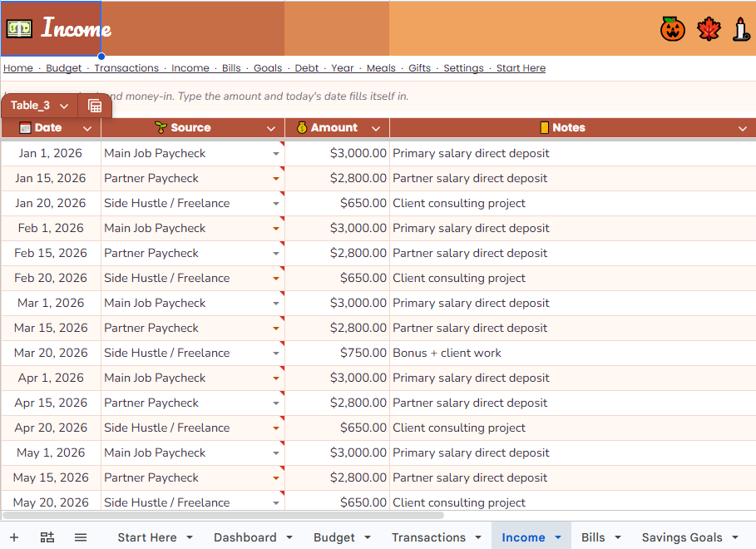Viewport: 756px width, 549px height.
Task: Select May 15, 2026 date cell
Action: coord(51,477)
